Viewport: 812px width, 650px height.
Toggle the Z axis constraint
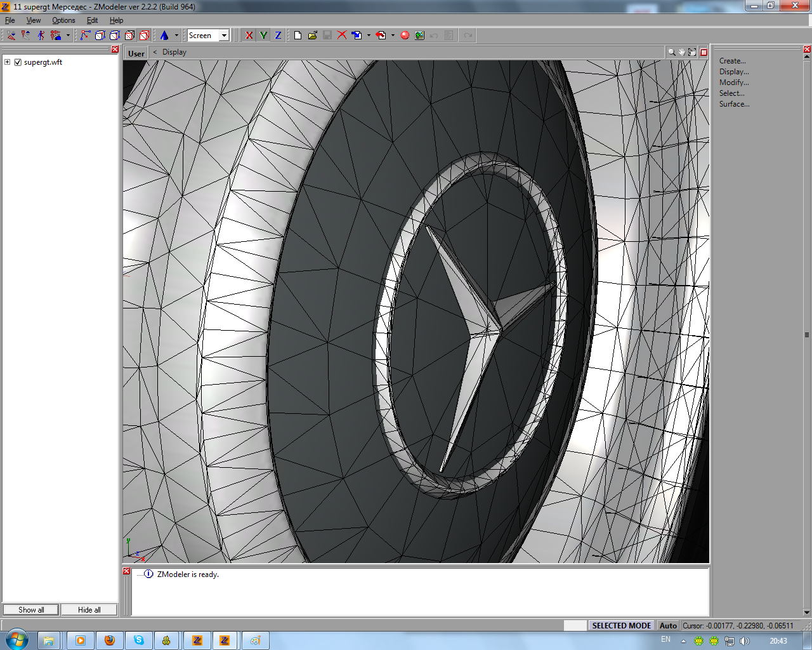point(278,36)
